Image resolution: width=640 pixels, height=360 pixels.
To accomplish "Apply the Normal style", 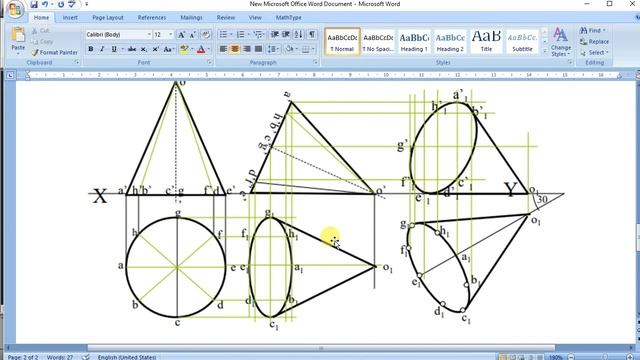I will pyautogui.click(x=342, y=41).
